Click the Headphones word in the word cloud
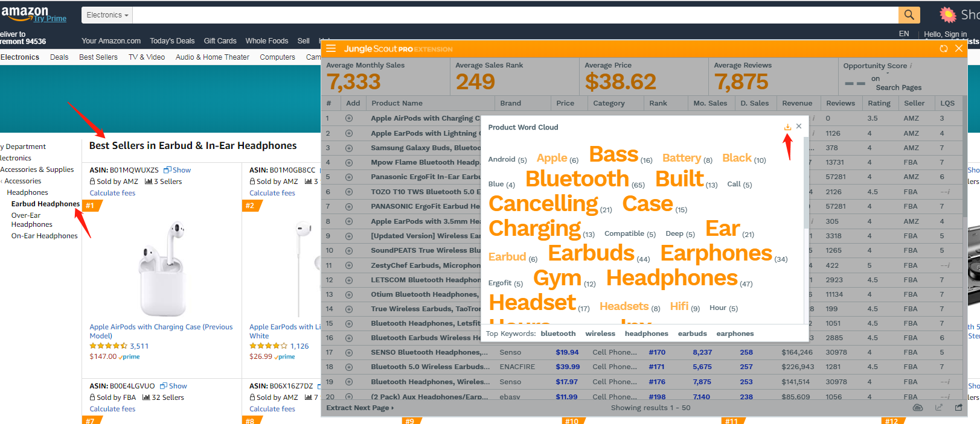The image size is (980, 424). click(672, 277)
